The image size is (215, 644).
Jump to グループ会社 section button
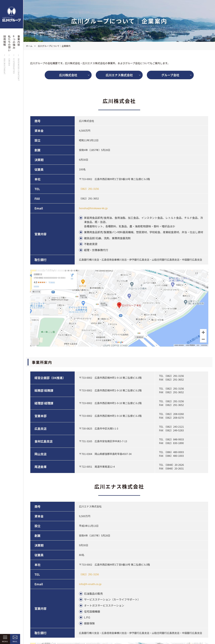[170, 75]
